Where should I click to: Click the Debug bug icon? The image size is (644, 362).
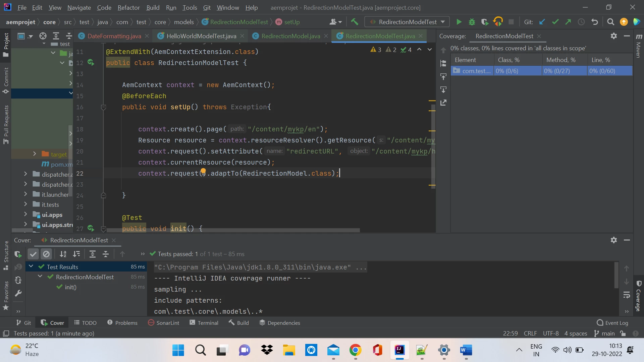pyautogui.click(x=472, y=22)
